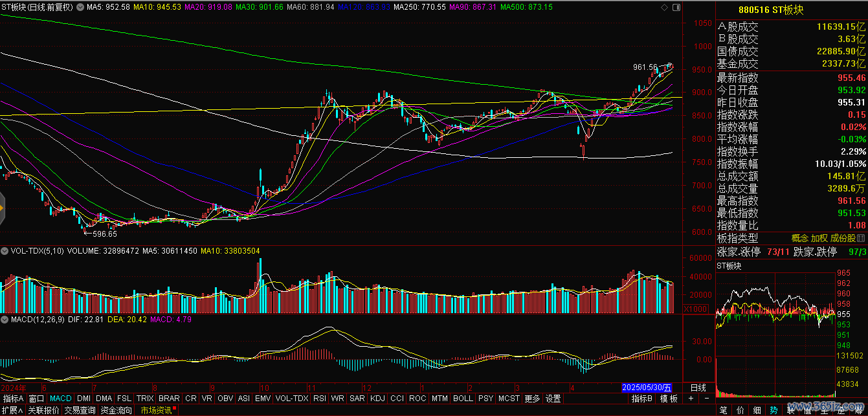Switch to the RSI indicator
The image size is (868, 416).
point(319,399)
